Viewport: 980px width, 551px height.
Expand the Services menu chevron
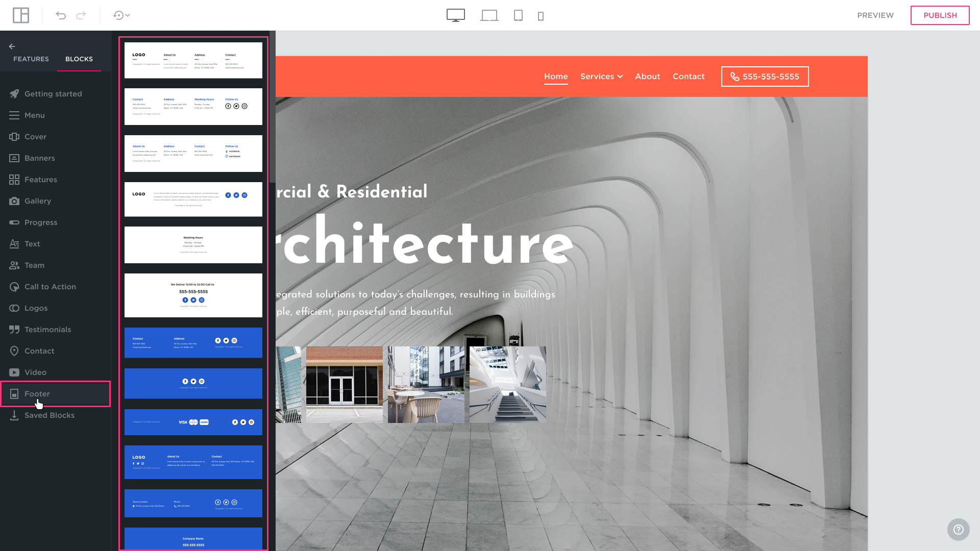coord(620,77)
